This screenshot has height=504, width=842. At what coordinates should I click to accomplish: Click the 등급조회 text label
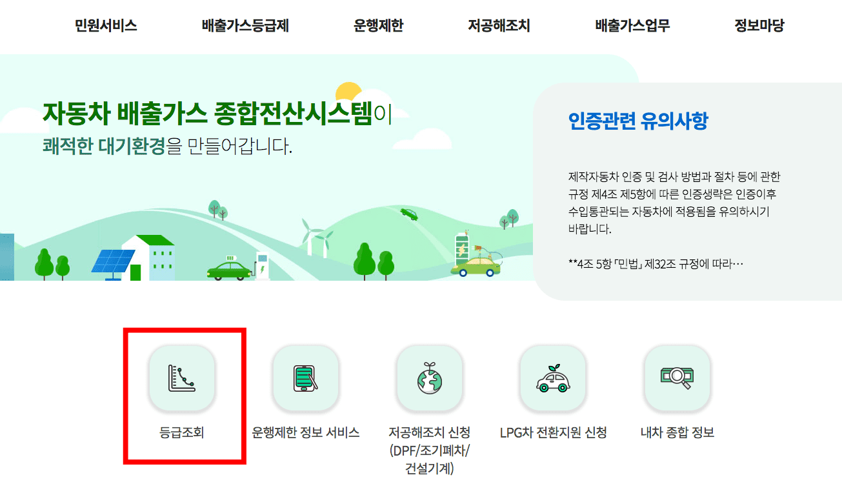182,432
